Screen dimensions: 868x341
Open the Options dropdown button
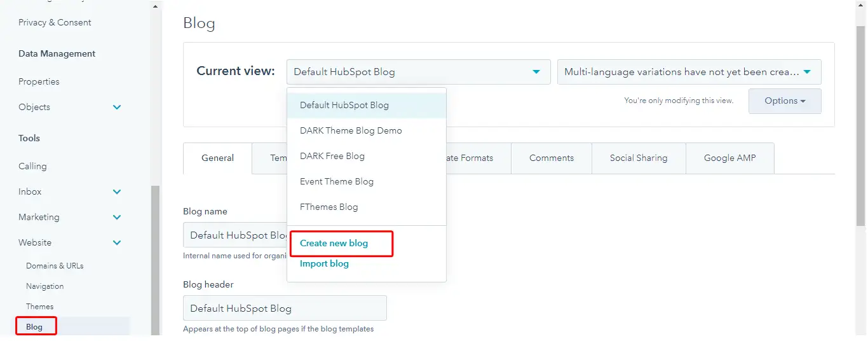pyautogui.click(x=785, y=101)
